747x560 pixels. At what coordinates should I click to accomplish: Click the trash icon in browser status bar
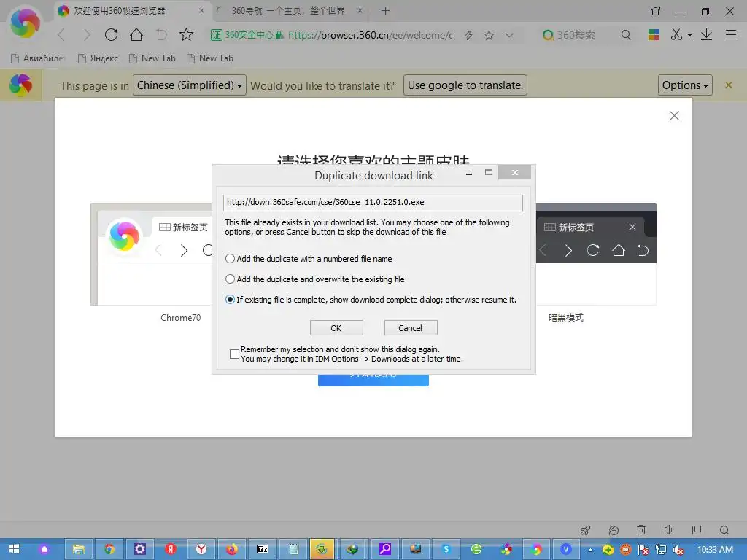641,530
